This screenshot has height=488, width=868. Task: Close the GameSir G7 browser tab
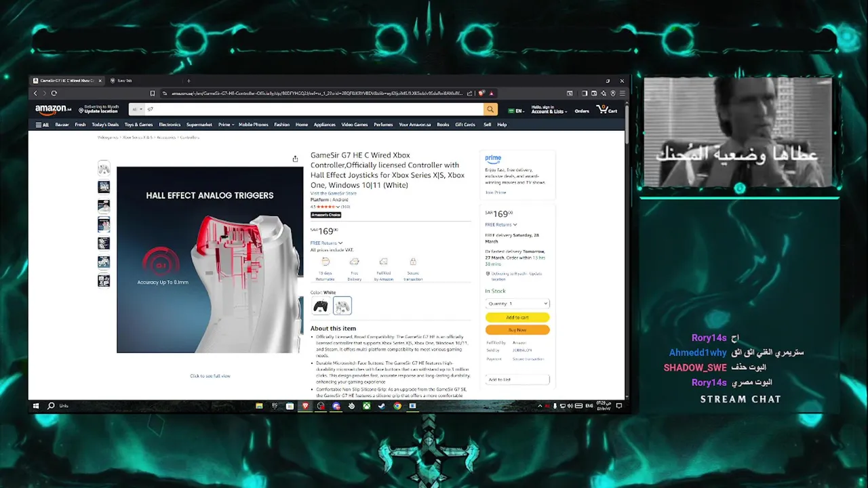coord(100,81)
